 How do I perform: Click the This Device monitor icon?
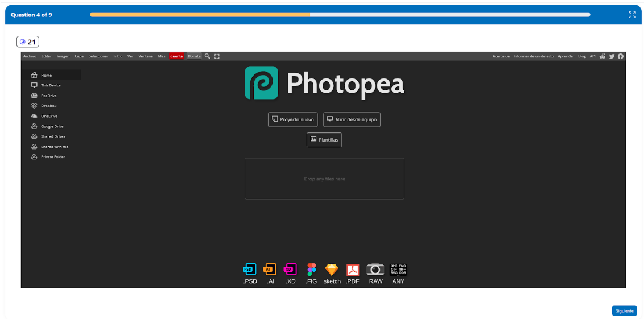pos(35,85)
